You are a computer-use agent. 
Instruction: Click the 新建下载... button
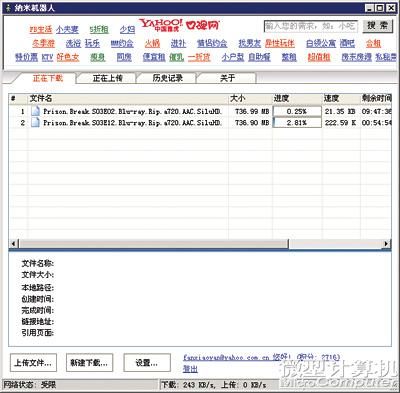tap(89, 363)
